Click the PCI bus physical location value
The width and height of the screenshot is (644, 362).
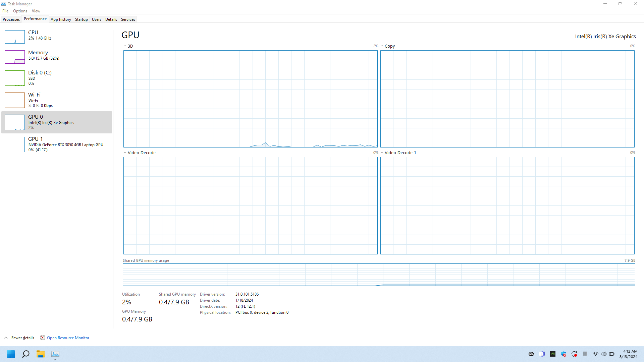coord(262,312)
